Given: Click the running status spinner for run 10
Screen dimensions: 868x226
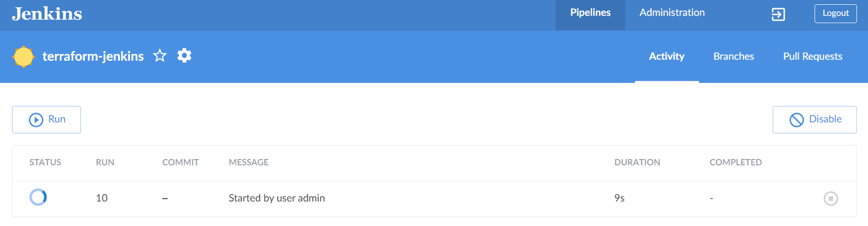Looking at the screenshot, I should [x=38, y=198].
